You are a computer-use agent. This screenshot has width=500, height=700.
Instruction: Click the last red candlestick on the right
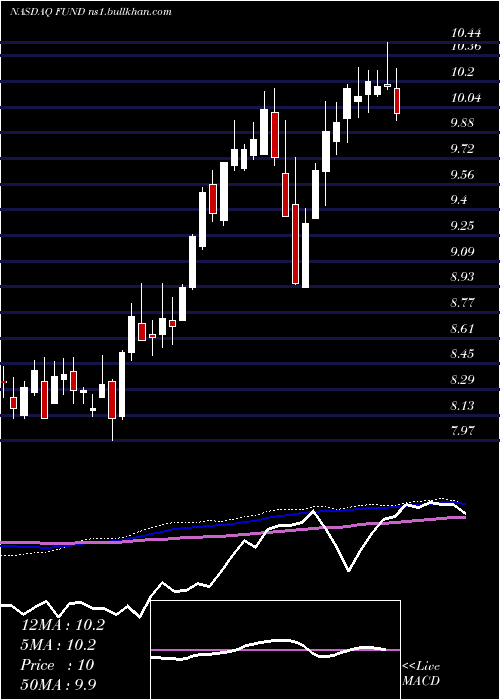[x=397, y=101]
